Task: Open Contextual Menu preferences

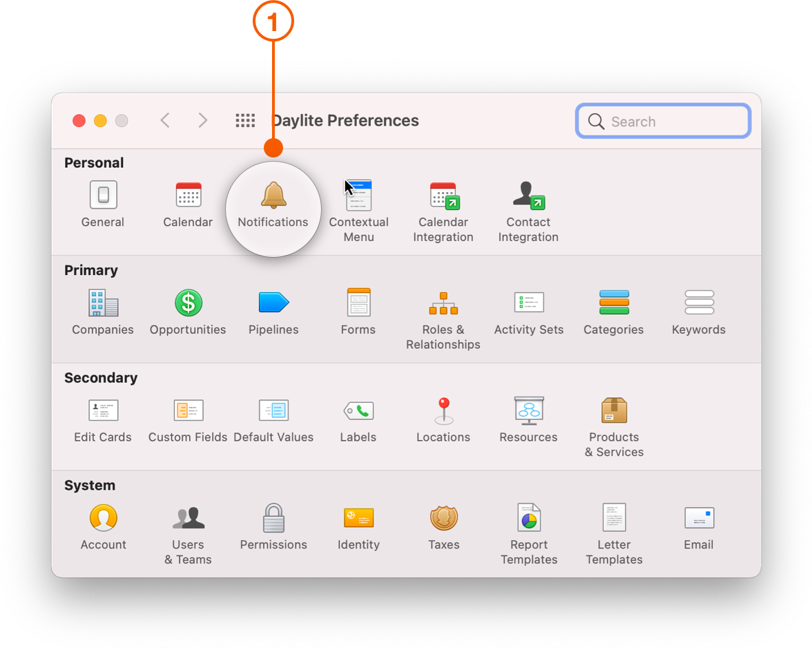Action: point(358,211)
